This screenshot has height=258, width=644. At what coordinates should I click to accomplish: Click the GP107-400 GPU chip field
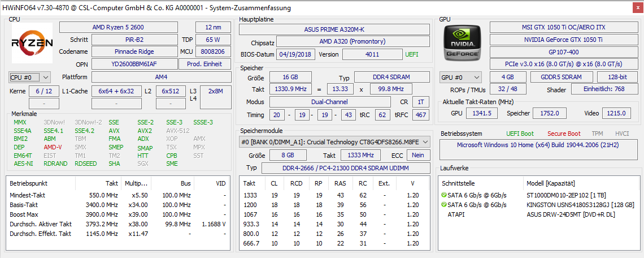pyautogui.click(x=563, y=52)
